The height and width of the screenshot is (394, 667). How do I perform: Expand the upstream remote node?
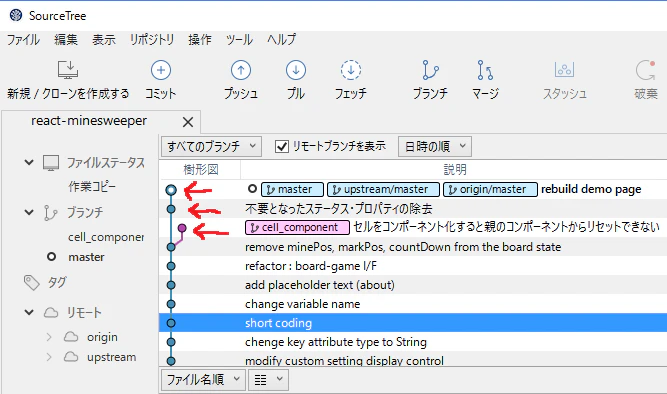(x=49, y=357)
